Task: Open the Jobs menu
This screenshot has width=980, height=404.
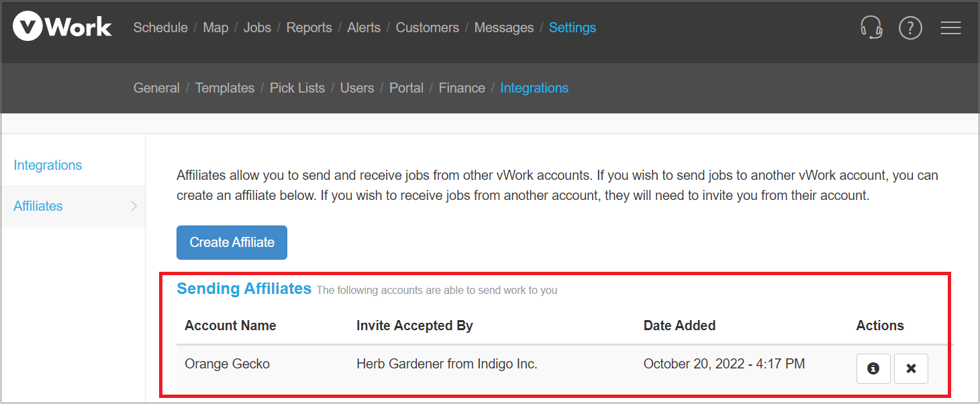Action: tap(257, 28)
